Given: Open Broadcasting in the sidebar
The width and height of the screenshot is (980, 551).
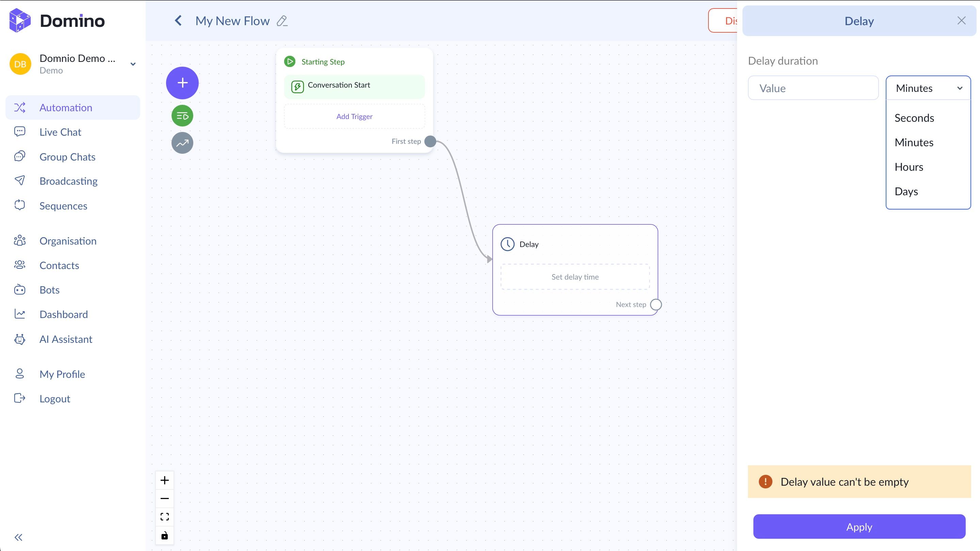Looking at the screenshot, I should click(x=68, y=181).
